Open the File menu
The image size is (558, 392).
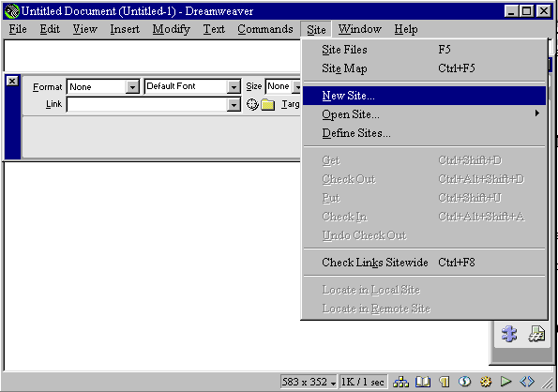(18, 29)
